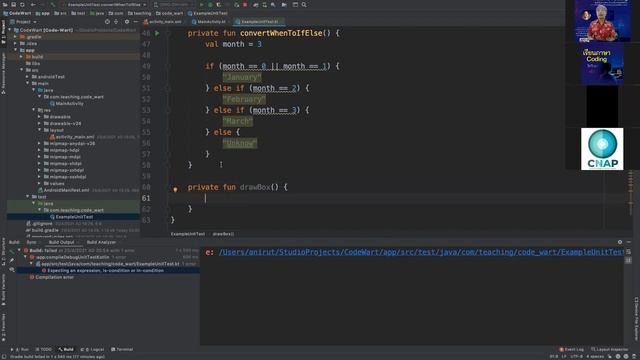Select ExampleUnitTest in the project tree

click(x=74, y=217)
